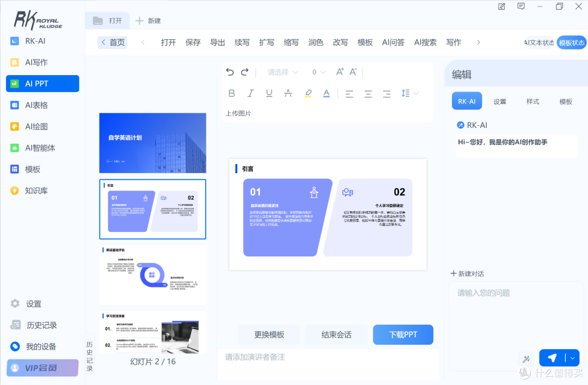Click the VIP会员 button
This screenshot has height=385, width=588.
coord(42,368)
